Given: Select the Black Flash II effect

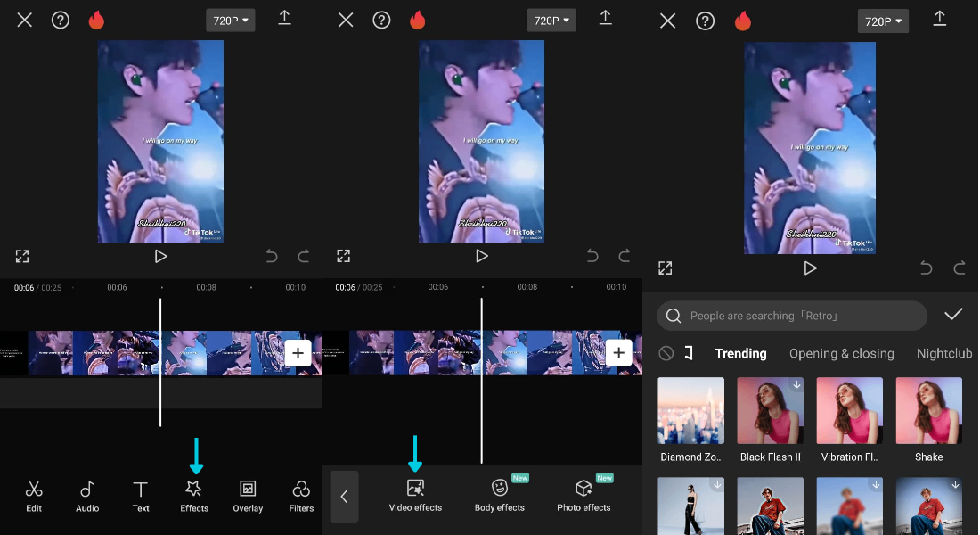Looking at the screenshot, I should pos(770,410).
